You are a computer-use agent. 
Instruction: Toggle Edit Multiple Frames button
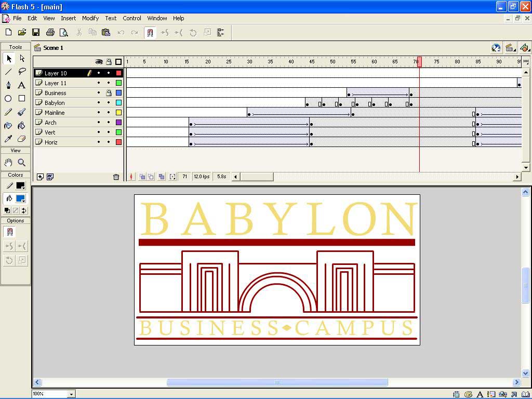click(x=162, y=177)
